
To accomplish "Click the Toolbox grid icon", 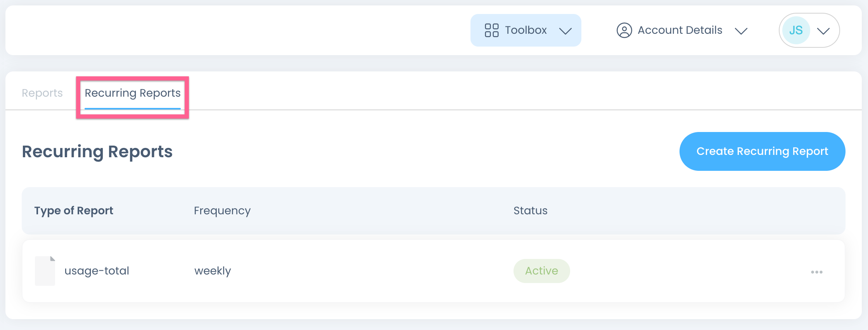I will click(x=491, y=30).
